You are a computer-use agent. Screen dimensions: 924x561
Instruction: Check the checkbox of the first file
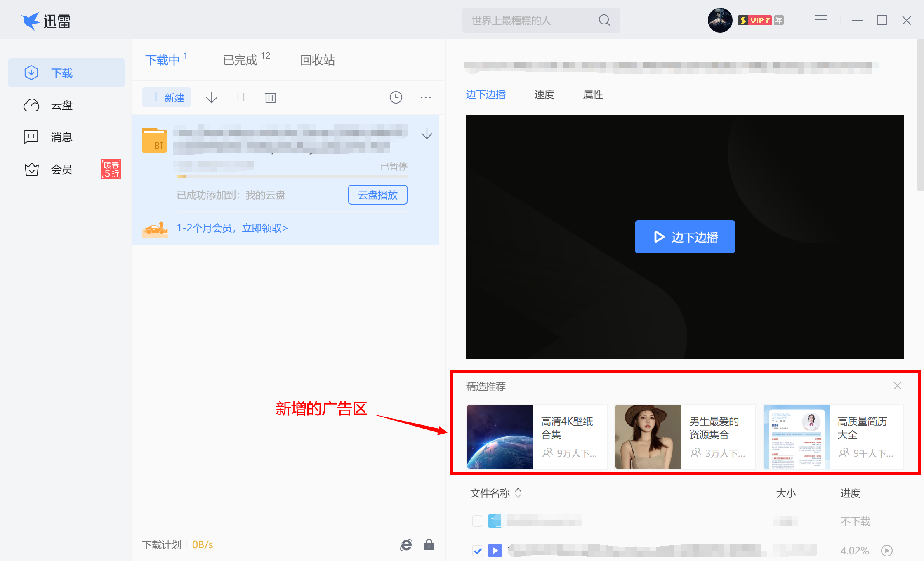(x=477, y=521)
